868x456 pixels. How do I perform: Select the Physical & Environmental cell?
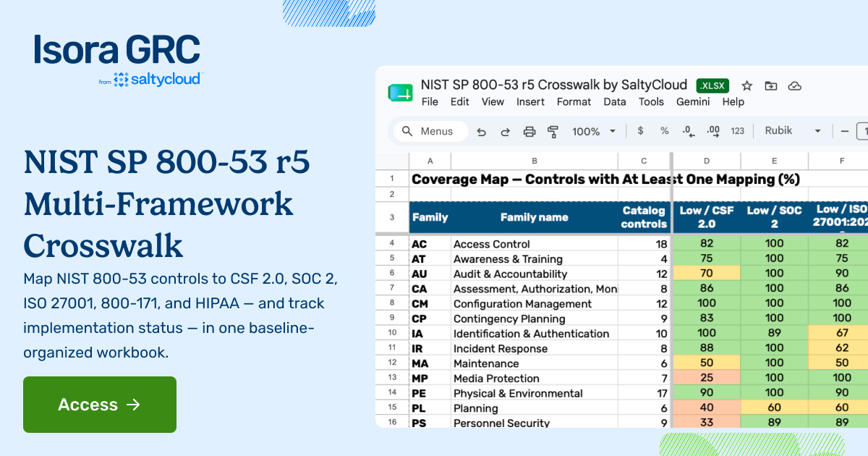point(534,394)
